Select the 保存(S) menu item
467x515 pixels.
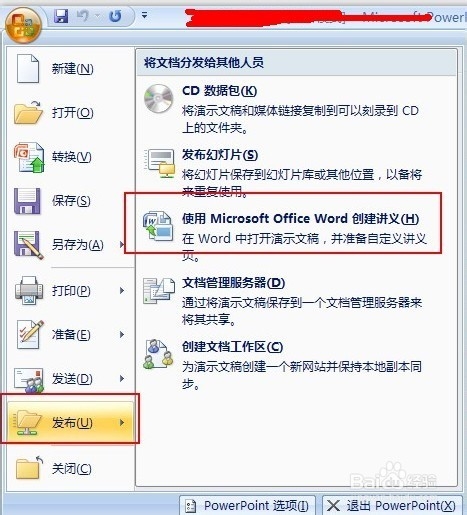coord(70,201)
